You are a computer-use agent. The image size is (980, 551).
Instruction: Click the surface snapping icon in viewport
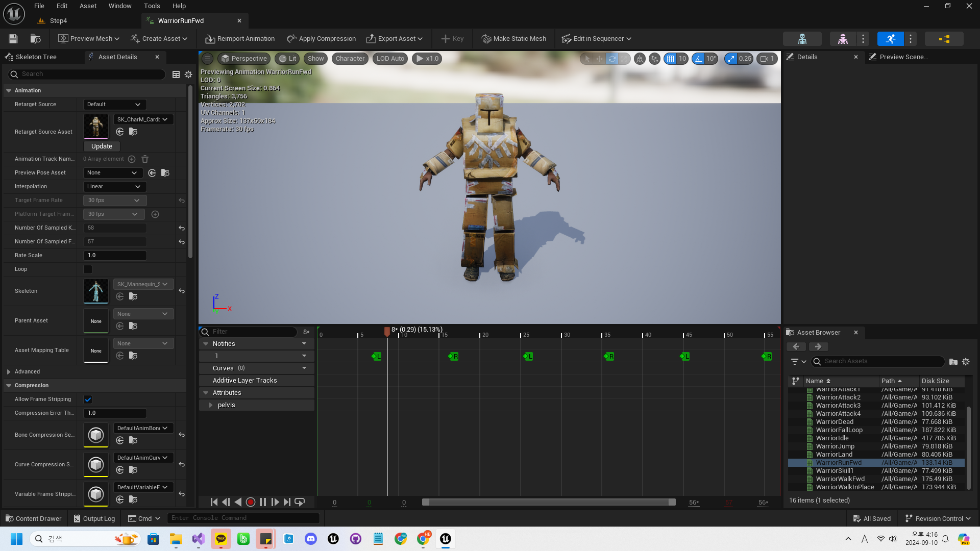click(654, 59)
